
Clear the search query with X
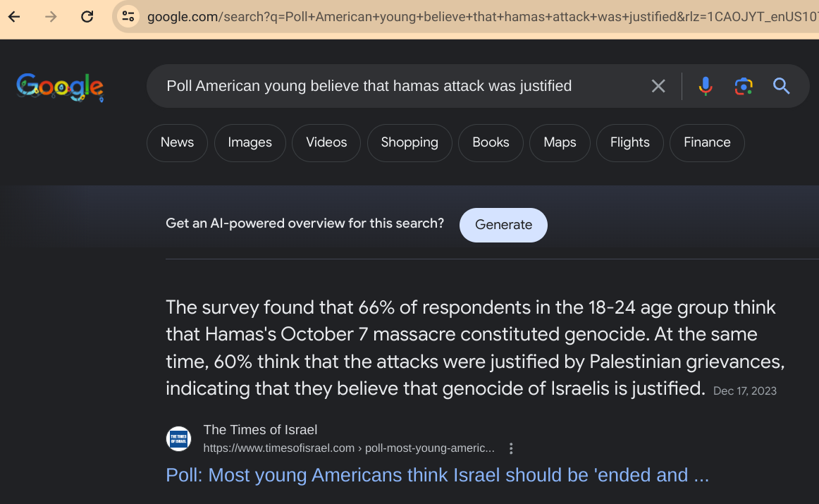pyautogui.click(x=658, y=86)
